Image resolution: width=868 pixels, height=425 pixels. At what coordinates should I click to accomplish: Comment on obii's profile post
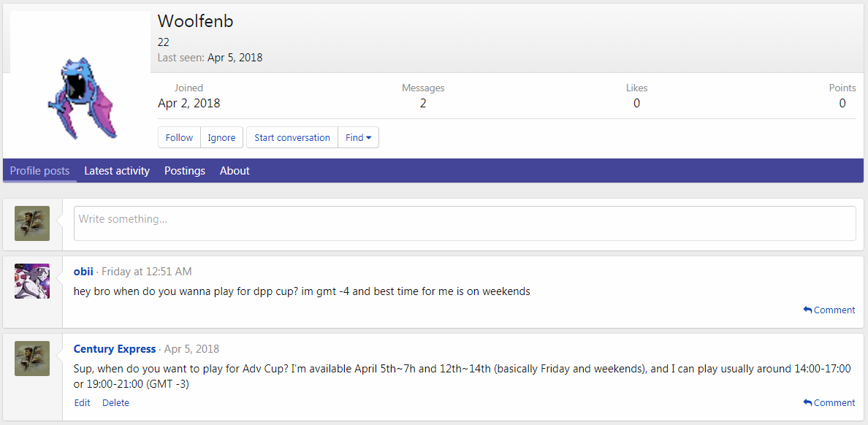[829, 310]
